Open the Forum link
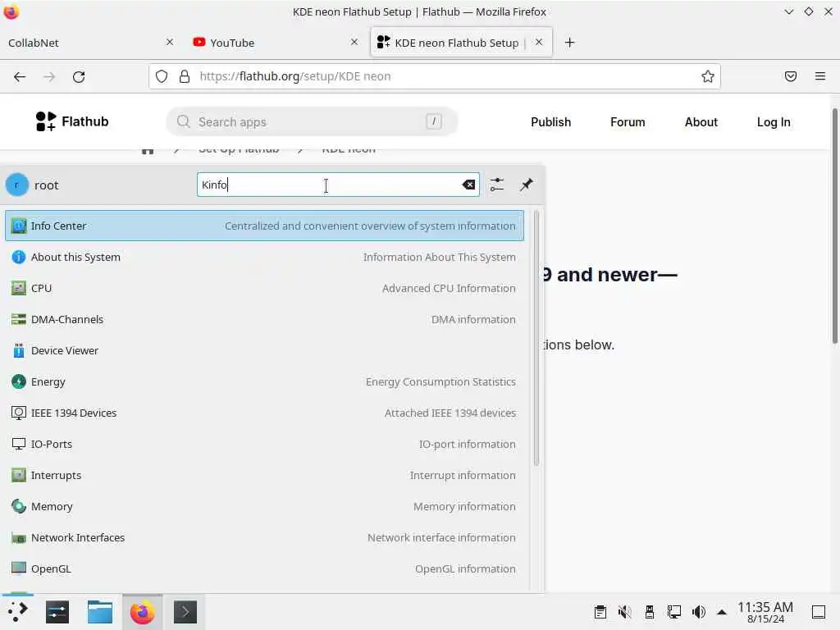The width and height of the screenshot is (840, 630). [628, 122]
